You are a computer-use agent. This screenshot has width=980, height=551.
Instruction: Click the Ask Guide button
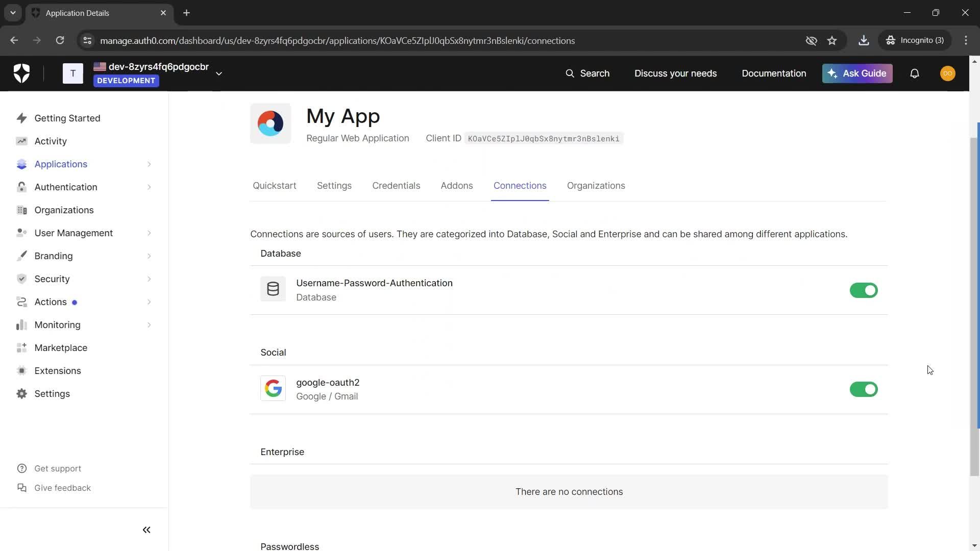coord(857,73)
